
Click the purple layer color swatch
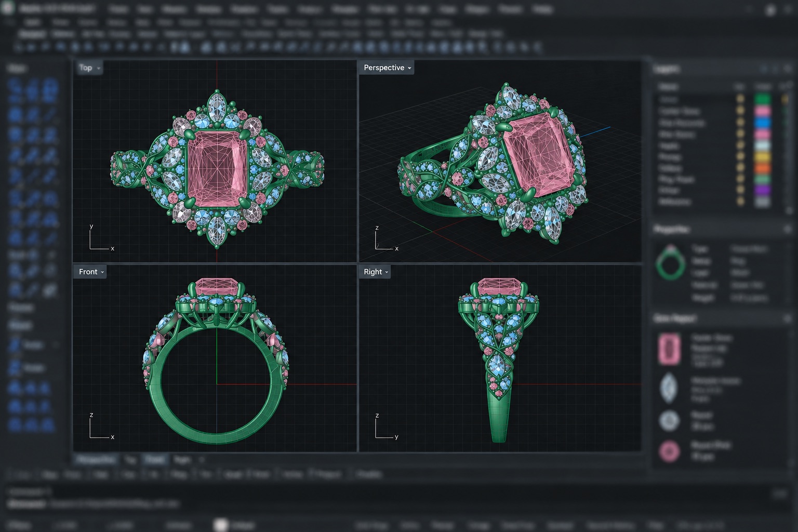[762, 191]
